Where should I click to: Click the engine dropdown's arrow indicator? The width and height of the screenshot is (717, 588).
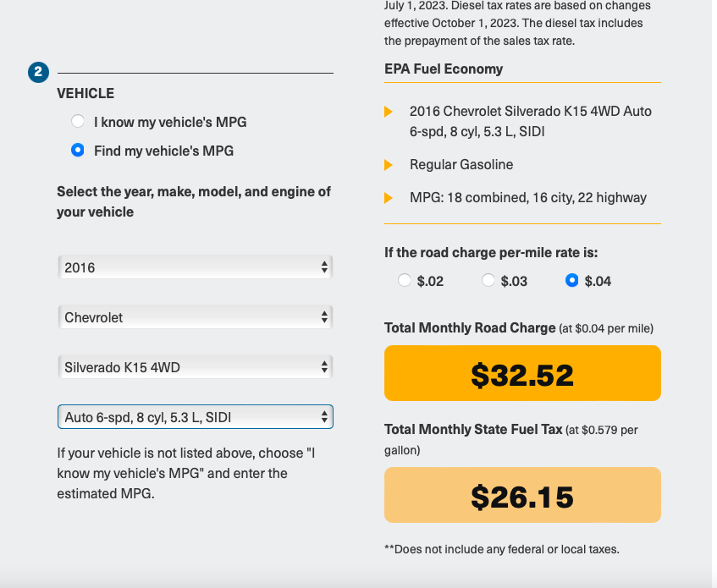coord(324,416)
